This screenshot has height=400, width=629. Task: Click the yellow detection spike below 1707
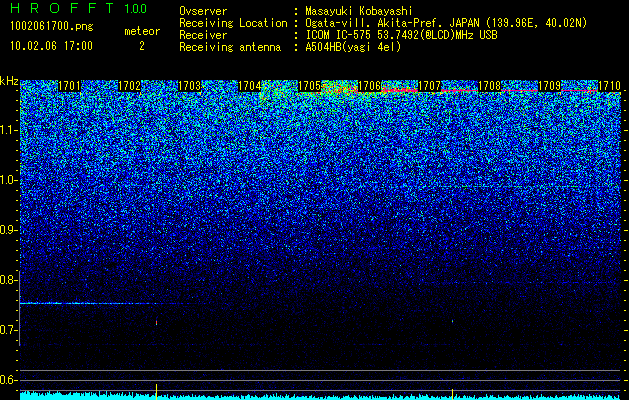pos(452,393)
